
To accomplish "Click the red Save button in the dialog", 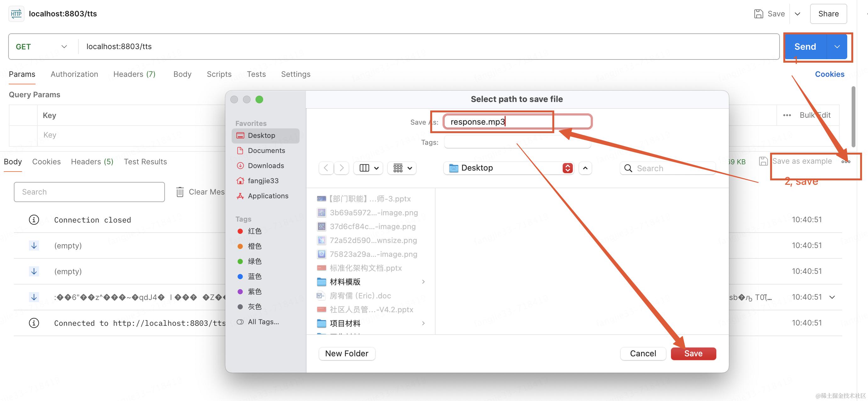I will 693,353.
